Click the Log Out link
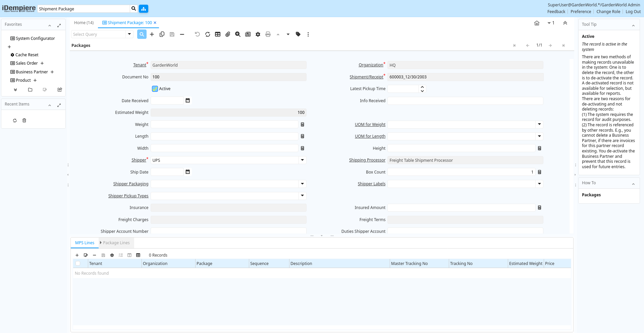The height and width of the screenshot is (333, 644). 633,12
